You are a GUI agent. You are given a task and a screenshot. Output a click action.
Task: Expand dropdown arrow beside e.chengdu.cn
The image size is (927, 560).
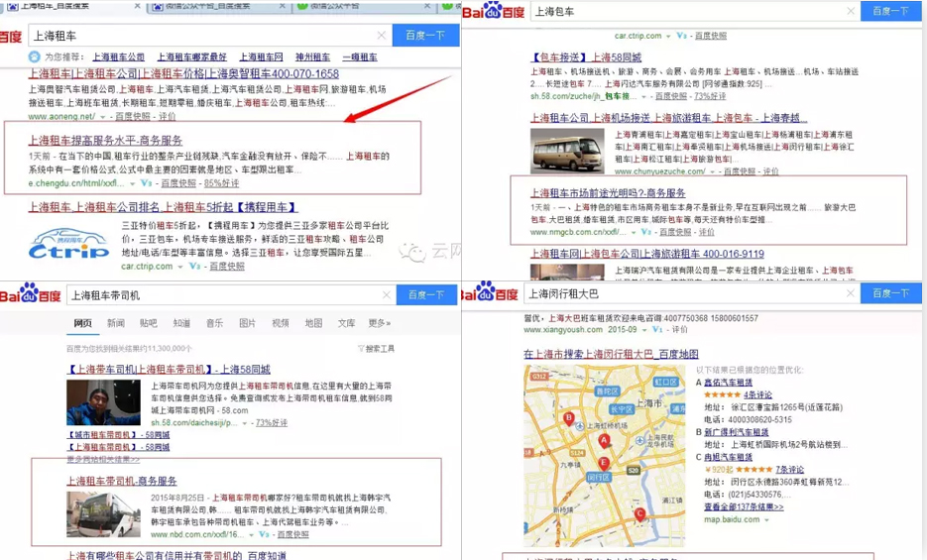click(133, 183)
